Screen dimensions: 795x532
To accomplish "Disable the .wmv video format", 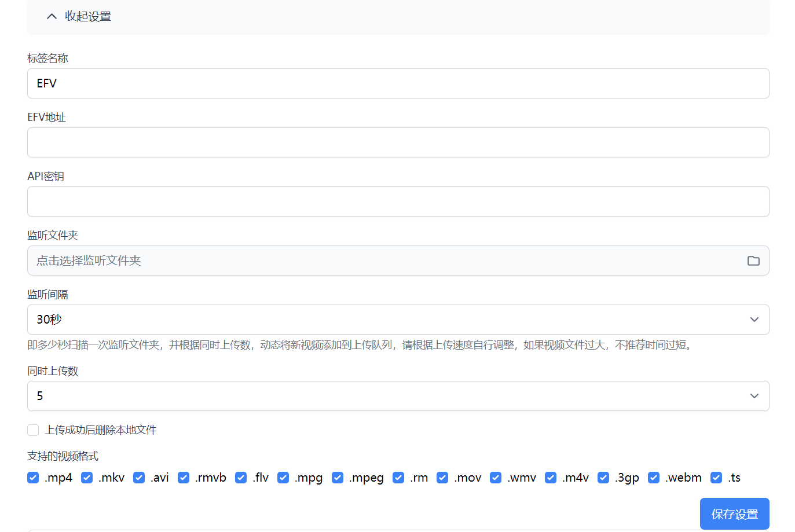I will tap(496, 478).
